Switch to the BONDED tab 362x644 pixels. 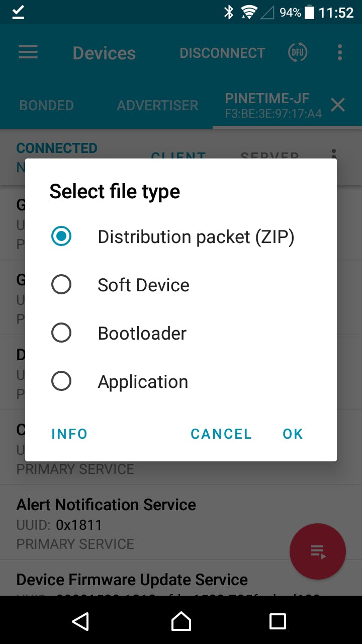click(46, 105)
